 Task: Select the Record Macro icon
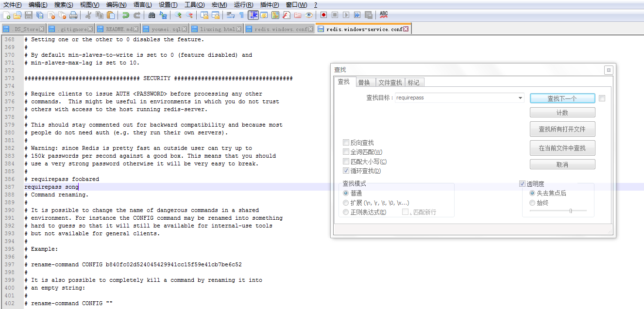323,15
